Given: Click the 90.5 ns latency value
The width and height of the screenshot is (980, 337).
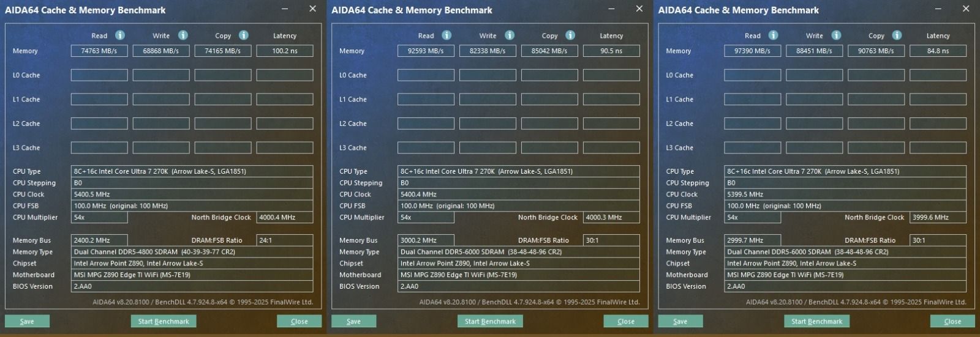Looking at the screenshot, I should [x=611, y=51].
